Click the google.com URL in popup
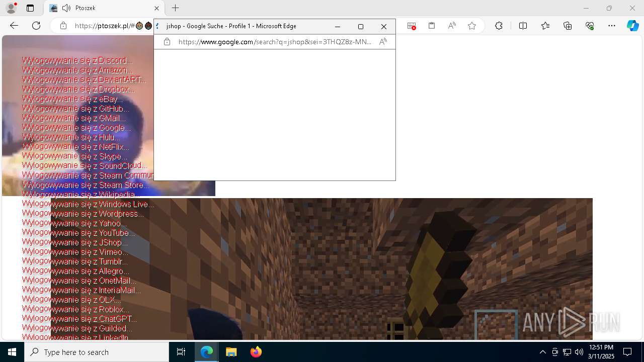The height and width of the screenshot is (362, 644). 275,42
